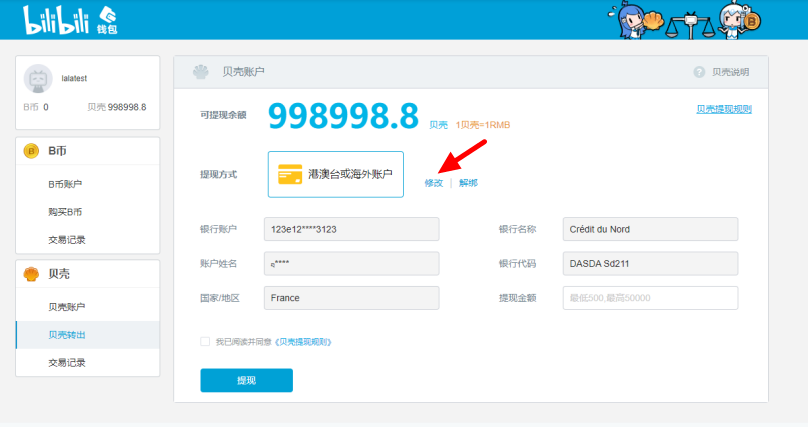Click the yellow bank card icon

pos(290,174)
